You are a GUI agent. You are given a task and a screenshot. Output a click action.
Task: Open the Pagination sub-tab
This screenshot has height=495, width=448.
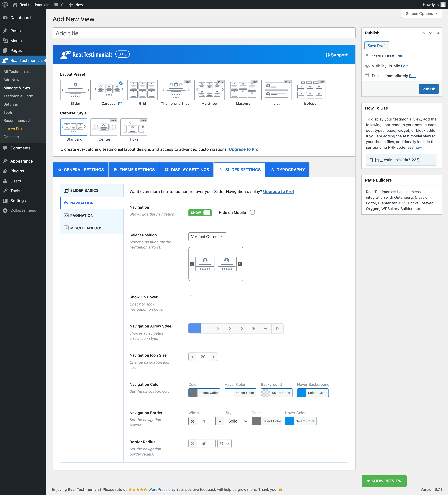click(x=82, y=216)
